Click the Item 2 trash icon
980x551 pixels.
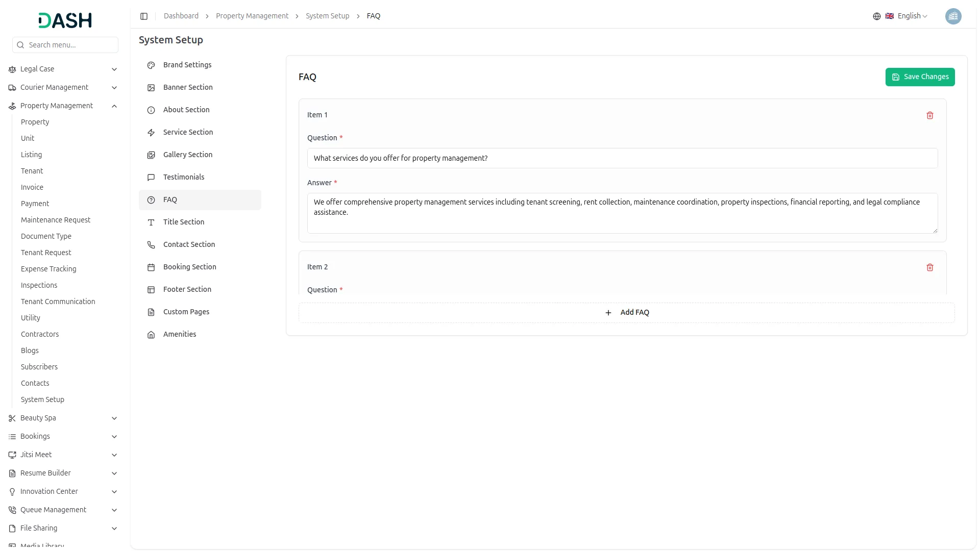pyautogui.click(x=929, y=267)
